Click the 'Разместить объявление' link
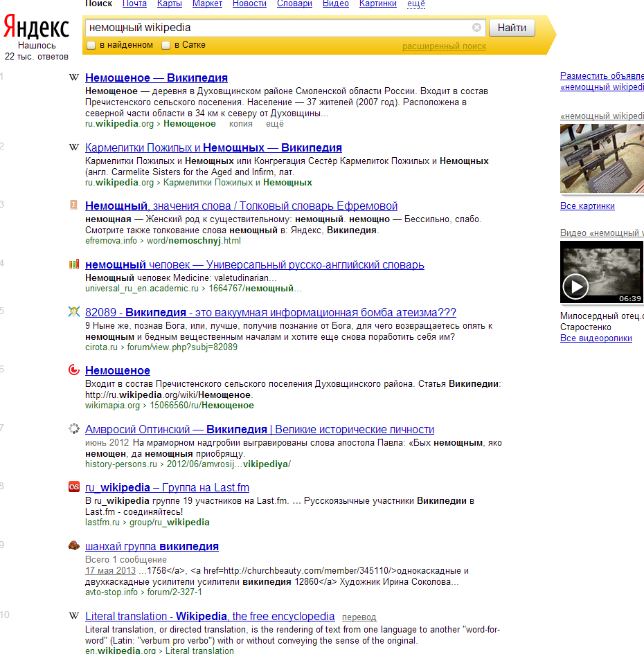The image size is (644, 654). [x=602, y=82]
